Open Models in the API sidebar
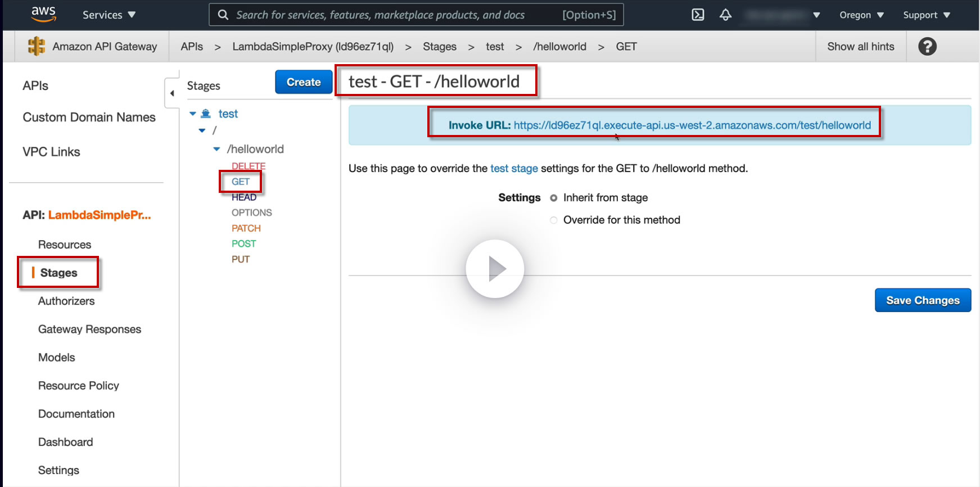The image size is (980, 487). coord(56,357)
